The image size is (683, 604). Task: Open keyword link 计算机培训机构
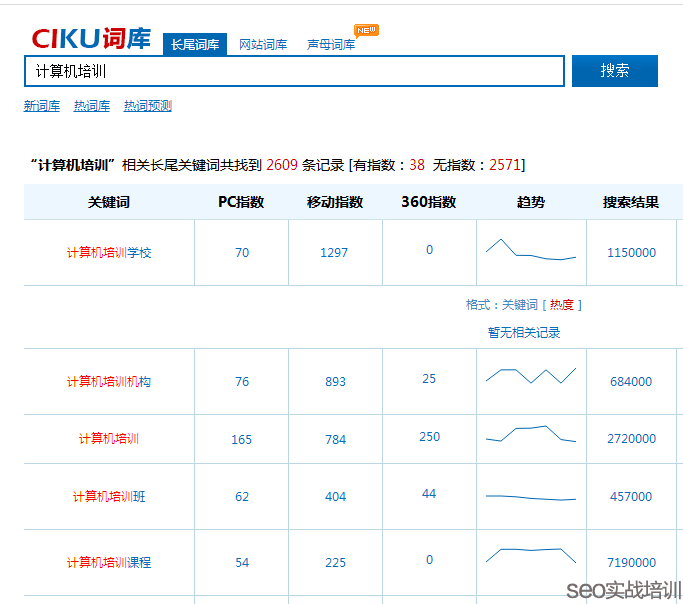pyautogui.click(x=109, y=382)
